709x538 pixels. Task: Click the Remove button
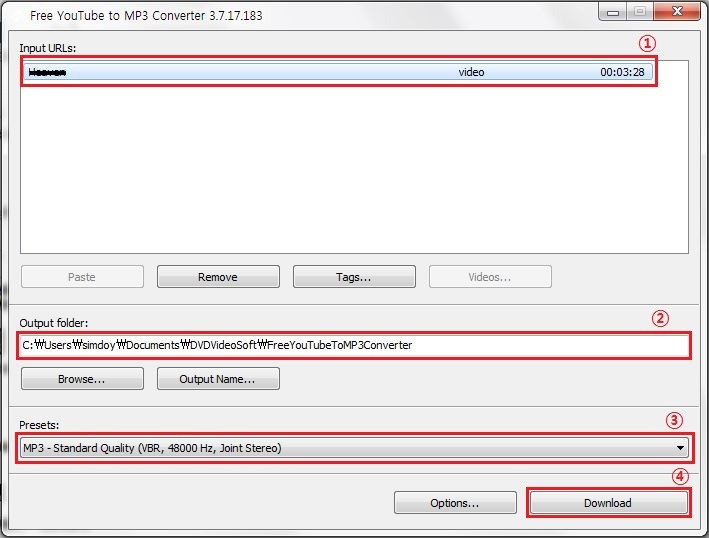point(218,277)
